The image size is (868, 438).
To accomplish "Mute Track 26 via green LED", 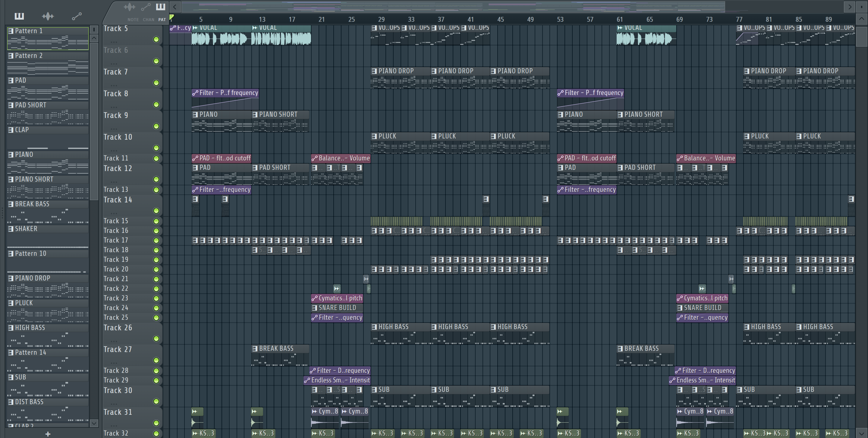I will [x=156, y=338].
